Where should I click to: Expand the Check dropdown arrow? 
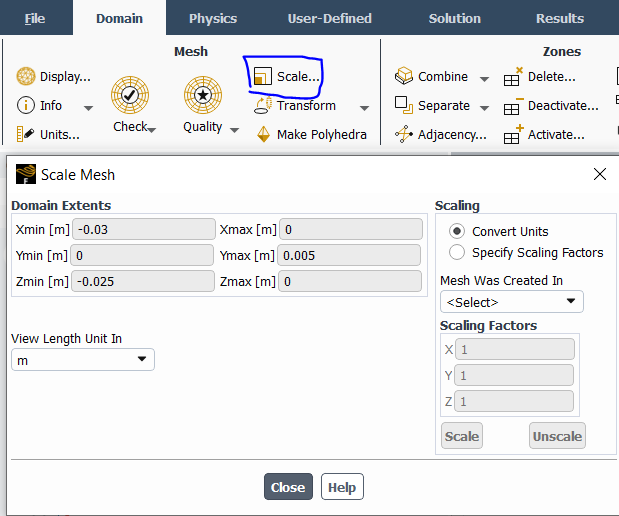coord(152,130)
